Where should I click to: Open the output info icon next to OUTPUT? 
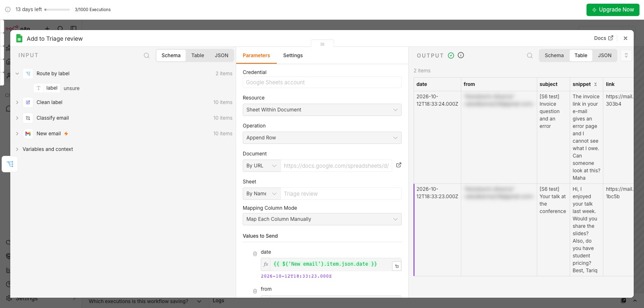(461, 55)
